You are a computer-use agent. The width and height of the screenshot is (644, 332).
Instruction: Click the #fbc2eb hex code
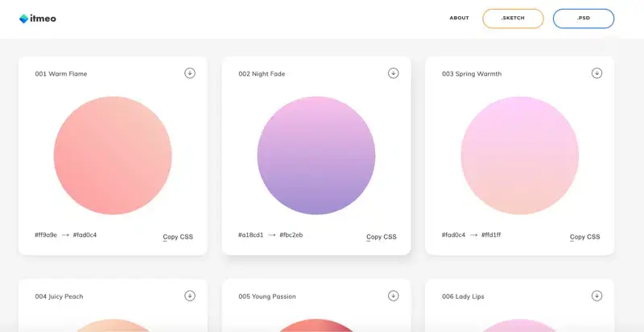point(291,235)
